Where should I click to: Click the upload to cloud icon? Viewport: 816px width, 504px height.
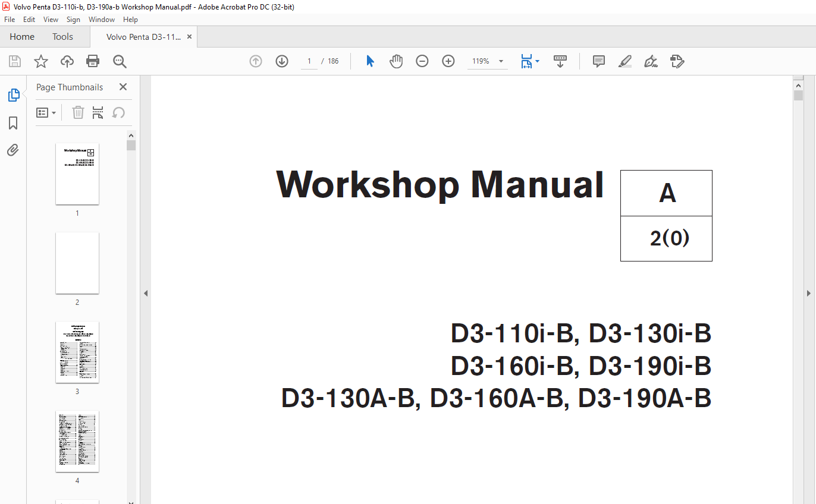67,61
